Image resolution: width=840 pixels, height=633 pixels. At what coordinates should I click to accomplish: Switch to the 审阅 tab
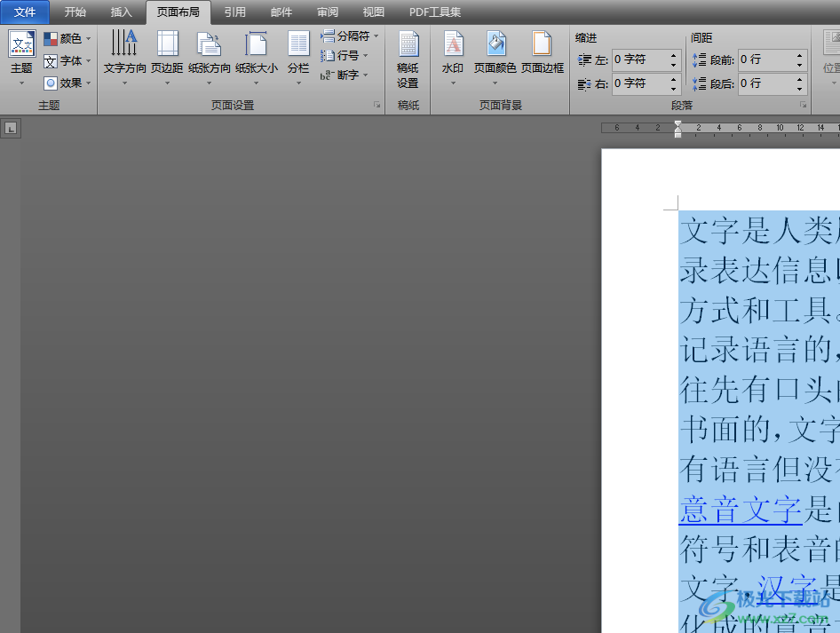pyautogui.click(x=328, y=12)
